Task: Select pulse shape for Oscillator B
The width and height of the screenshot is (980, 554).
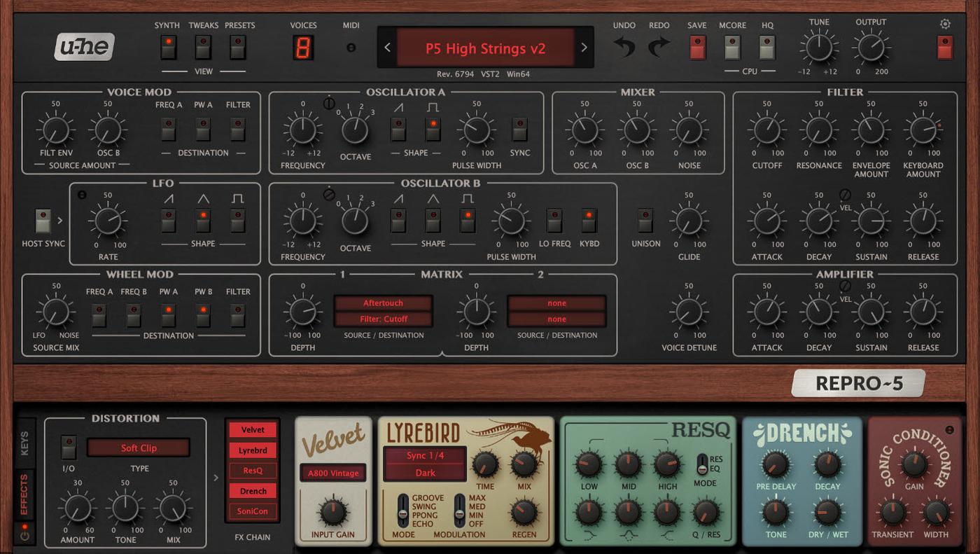Action: coord(467,220)
